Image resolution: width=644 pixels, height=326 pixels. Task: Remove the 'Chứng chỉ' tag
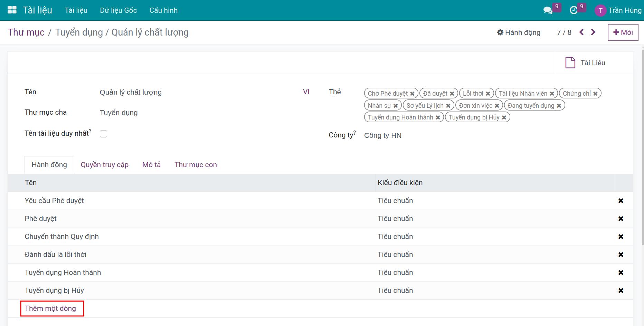[x=595, y=94]
